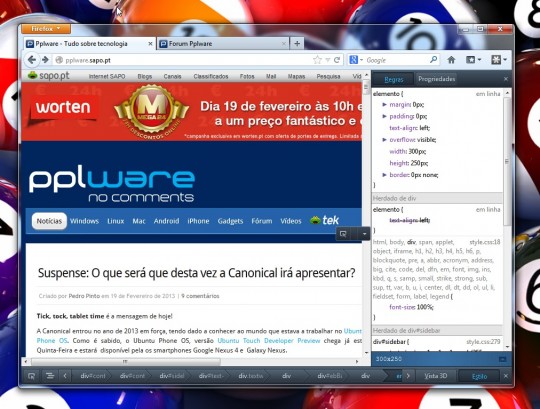Open the search engine selector dropdown
Screen dimensions: 540x409
356,60
